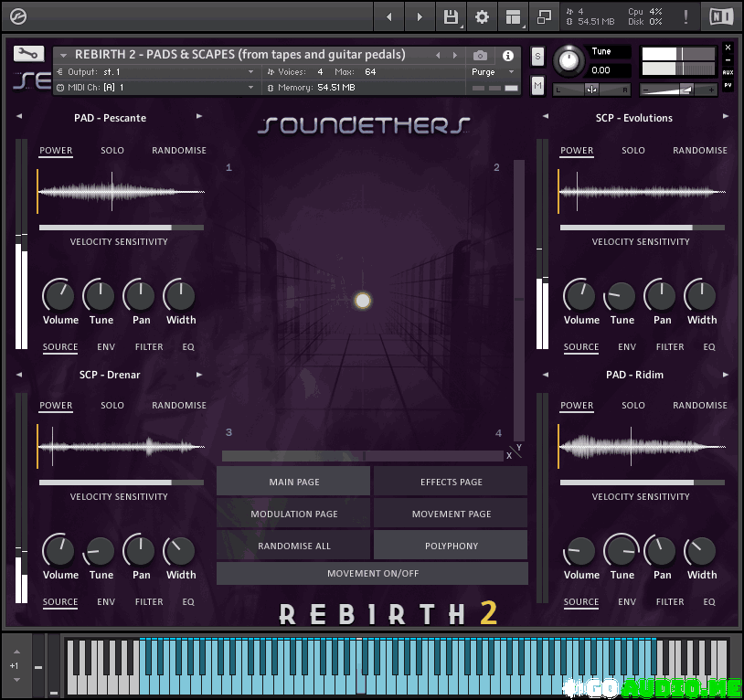The width and height of the screenshot is (744, 700).
Task: Open the Purge dropdown
Action: point(494,72)
